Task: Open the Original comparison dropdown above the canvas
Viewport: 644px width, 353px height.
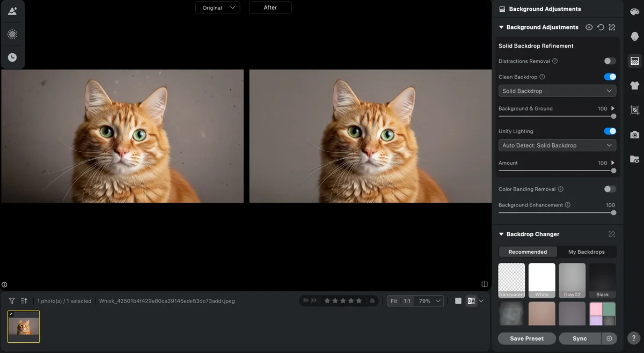Action: [217, 8]
